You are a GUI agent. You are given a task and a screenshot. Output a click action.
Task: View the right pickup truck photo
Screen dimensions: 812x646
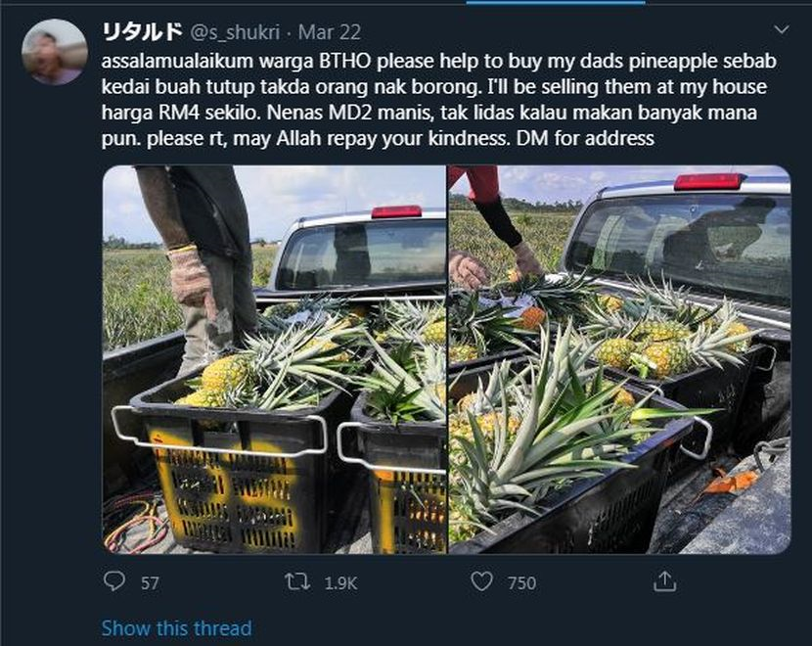point(620,359)
